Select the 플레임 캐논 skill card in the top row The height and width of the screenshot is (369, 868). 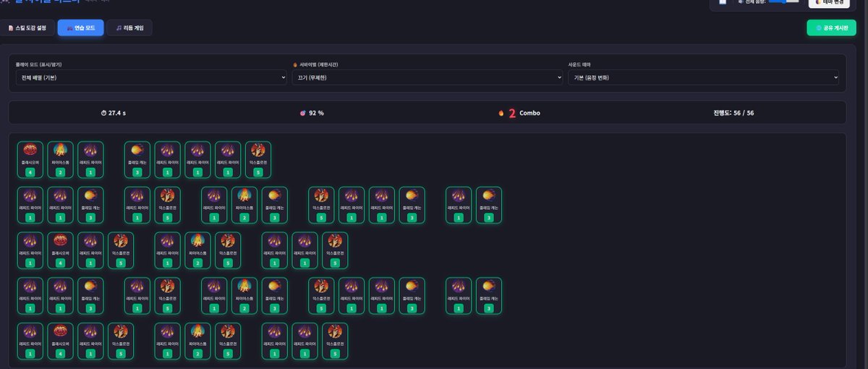point(137,160)
